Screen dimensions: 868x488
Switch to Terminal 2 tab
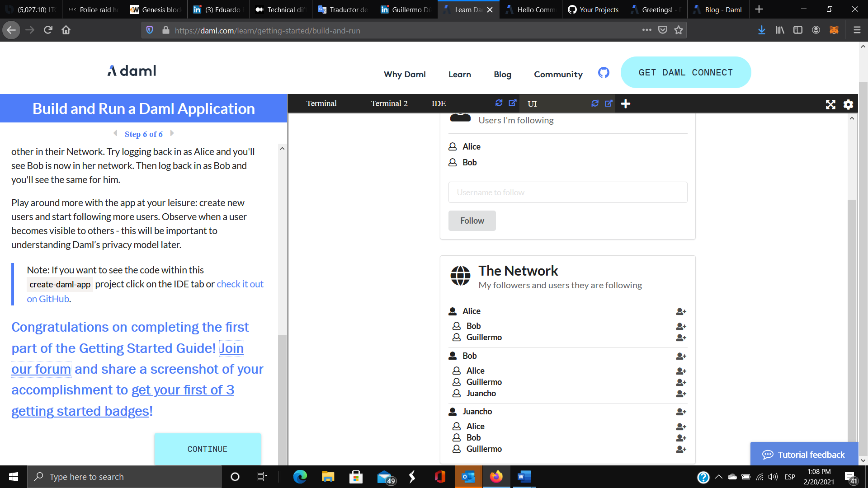389,103
